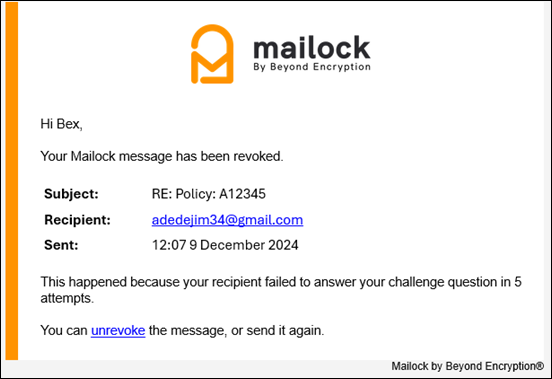Click the 'RE: Policy: A12345' subject value
Screen dimensions: 552x379
[x=208, y=194]
